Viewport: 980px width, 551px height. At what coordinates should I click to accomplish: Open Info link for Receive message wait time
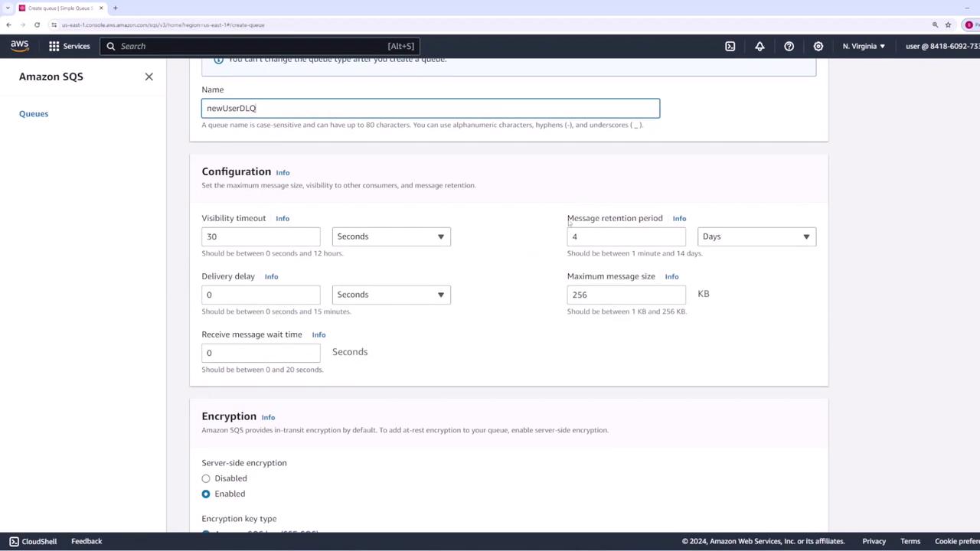(x=318, y=334)
